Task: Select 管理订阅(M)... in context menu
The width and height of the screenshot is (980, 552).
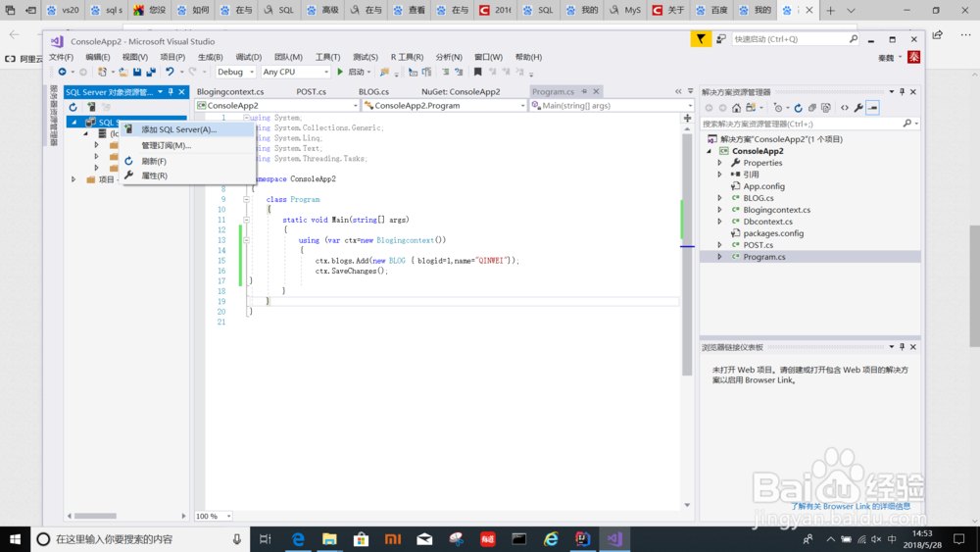Action: pos(187,145)
